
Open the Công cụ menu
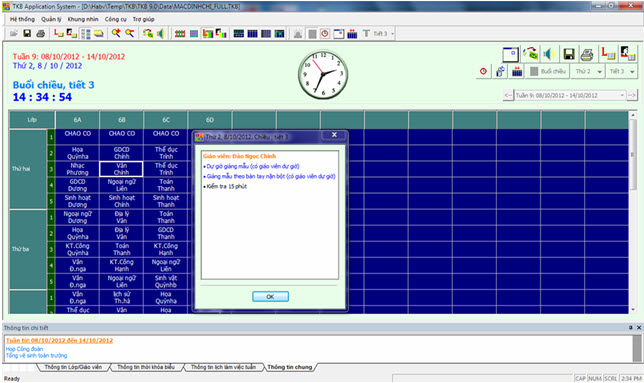115,19
